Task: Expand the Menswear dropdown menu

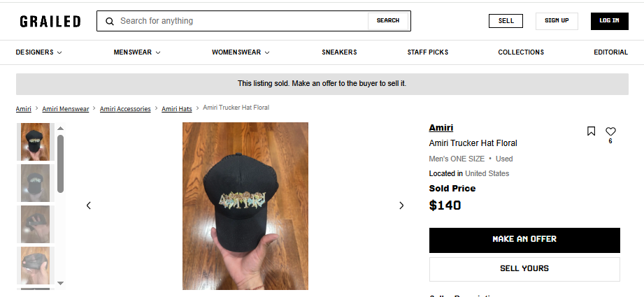Action: [x=137, y=52]
